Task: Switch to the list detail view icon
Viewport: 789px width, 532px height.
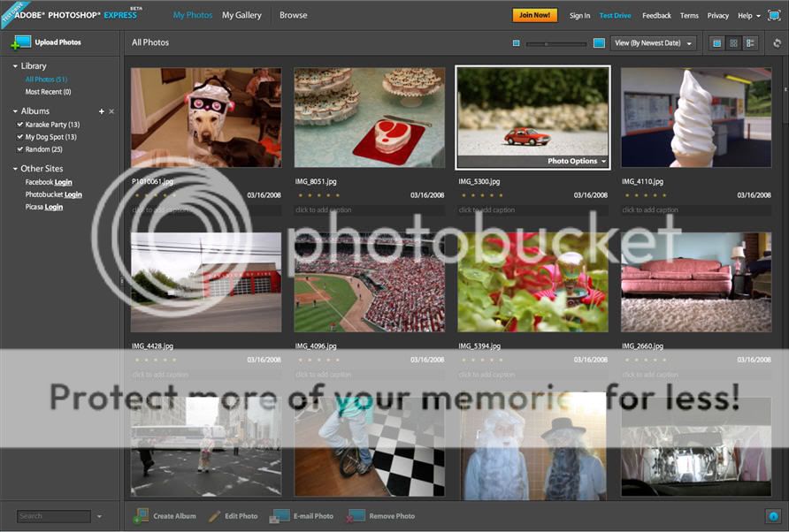Action: [x=750, y=42]
